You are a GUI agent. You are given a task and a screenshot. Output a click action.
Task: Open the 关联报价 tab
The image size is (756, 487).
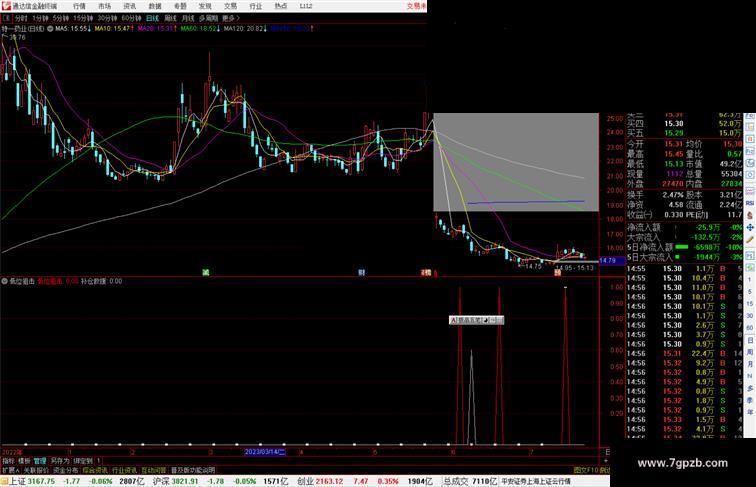36,470
